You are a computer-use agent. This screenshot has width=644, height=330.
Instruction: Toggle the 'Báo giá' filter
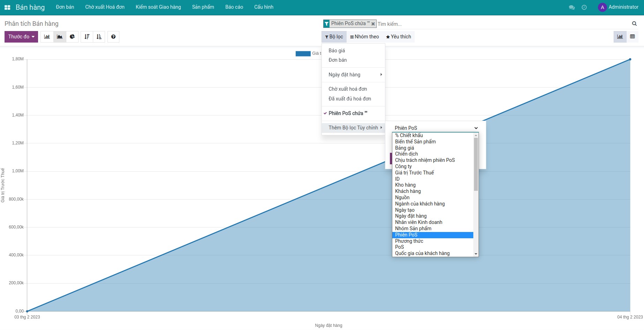pyautogui.click(x=336, y=51)
